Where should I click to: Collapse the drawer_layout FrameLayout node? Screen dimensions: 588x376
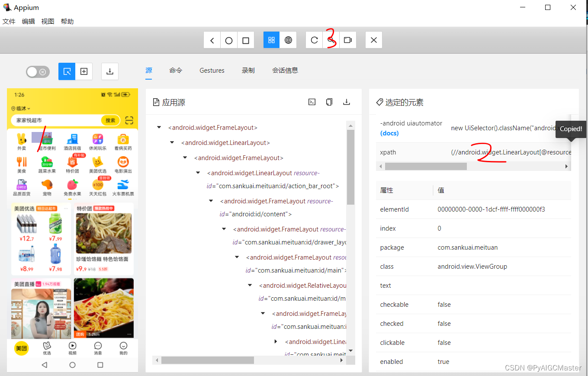pos(224,229)
